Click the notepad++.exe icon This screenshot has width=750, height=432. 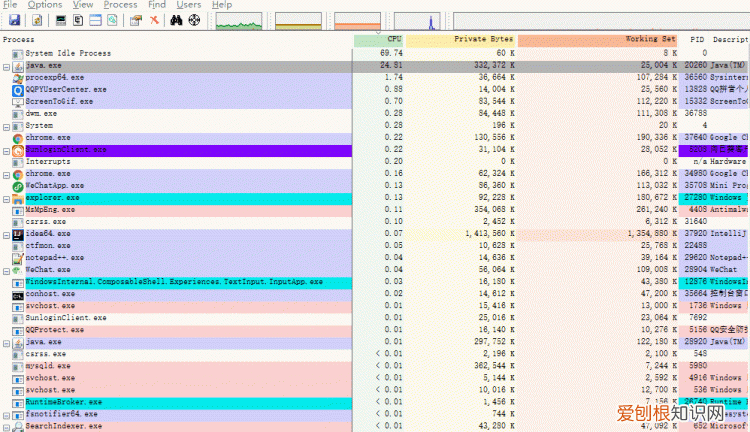coord(18,259)
